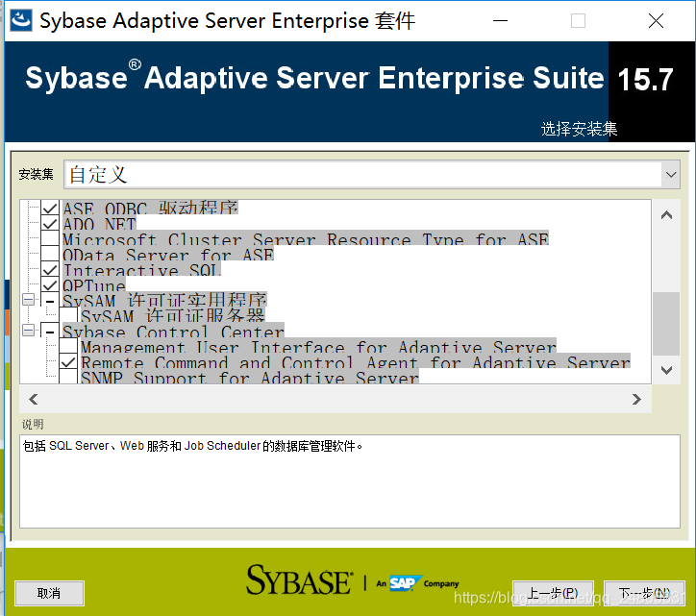Image resolution: width=696 pixels, height=616 pixels.
Task: Collapse the Sybase Control Center tree node
Action: tap(28, 331)
